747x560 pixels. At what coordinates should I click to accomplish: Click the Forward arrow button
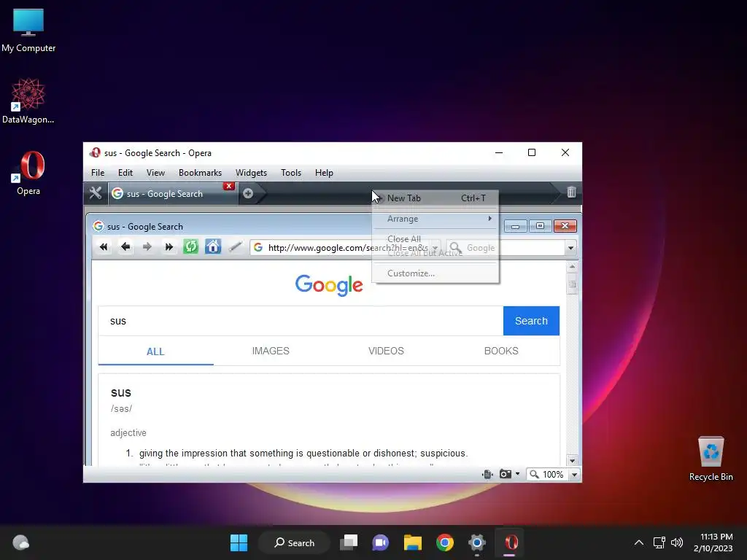coord(147,246)
